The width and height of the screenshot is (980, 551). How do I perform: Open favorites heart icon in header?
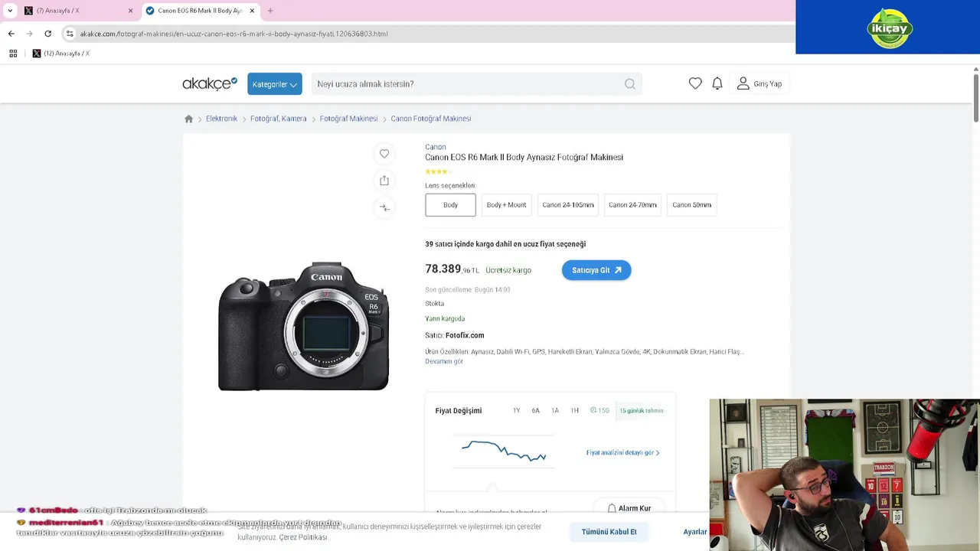(695, 83)
